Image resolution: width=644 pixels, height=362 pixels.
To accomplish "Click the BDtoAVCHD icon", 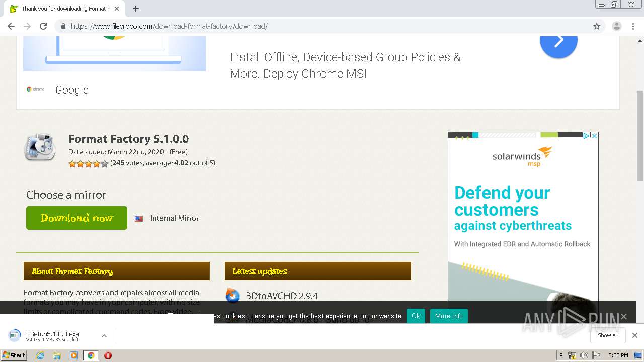I will click(233, 296).
